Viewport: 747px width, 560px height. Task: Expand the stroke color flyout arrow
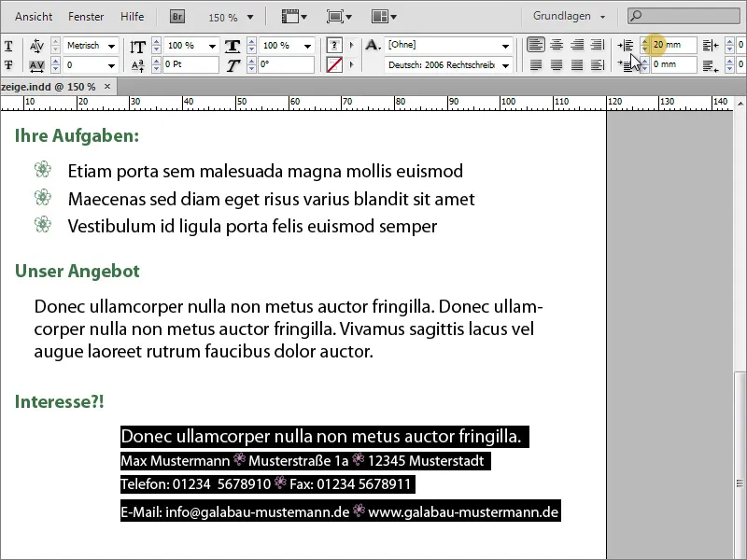coord(352,64)
